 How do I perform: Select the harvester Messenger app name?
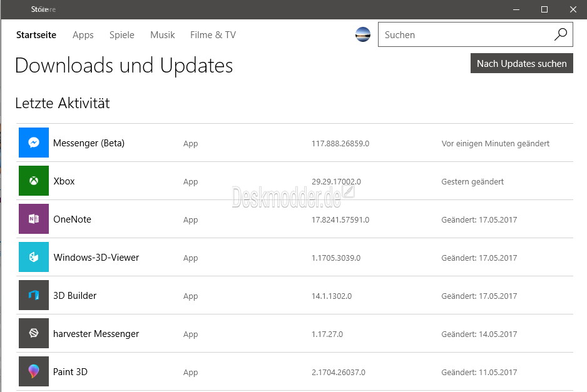[x=96, y=334]
